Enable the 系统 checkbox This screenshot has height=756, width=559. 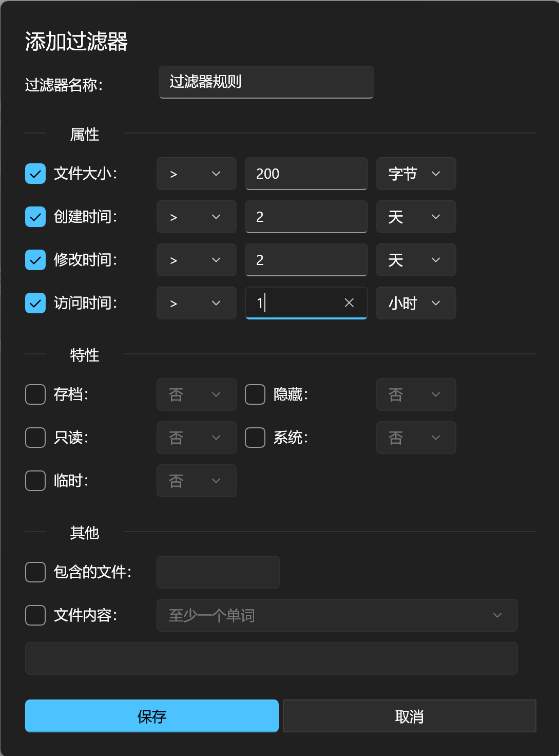tap(255, 438)
